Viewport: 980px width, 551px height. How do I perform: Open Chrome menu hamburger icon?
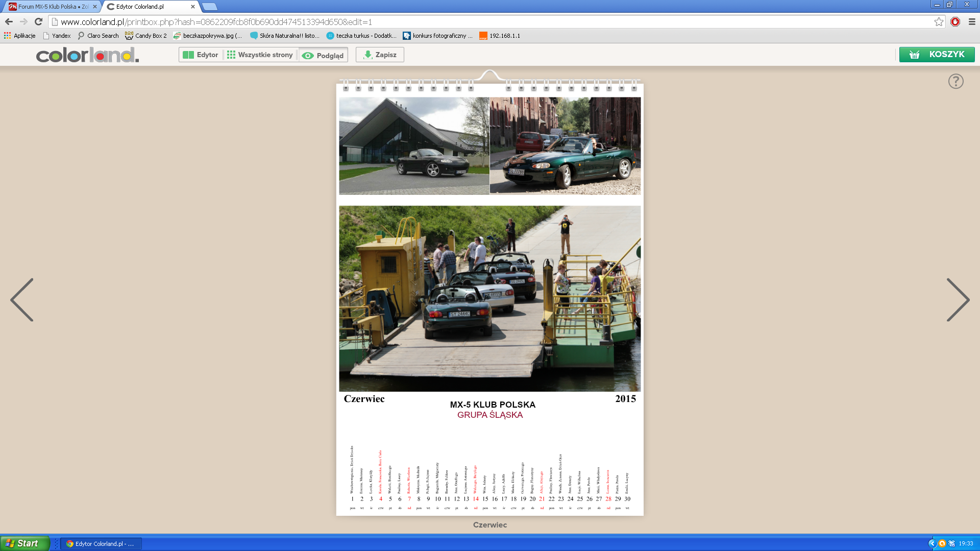coord(972,22)
